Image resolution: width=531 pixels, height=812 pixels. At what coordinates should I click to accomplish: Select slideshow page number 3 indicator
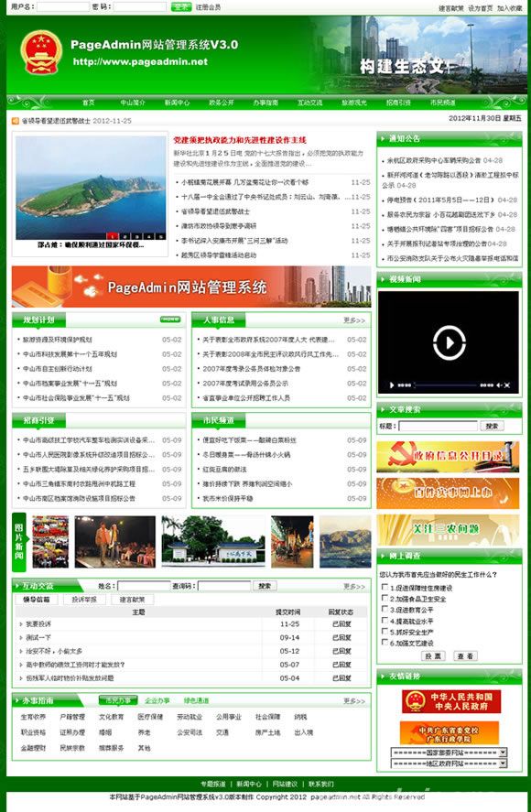(x=137, y=236)
